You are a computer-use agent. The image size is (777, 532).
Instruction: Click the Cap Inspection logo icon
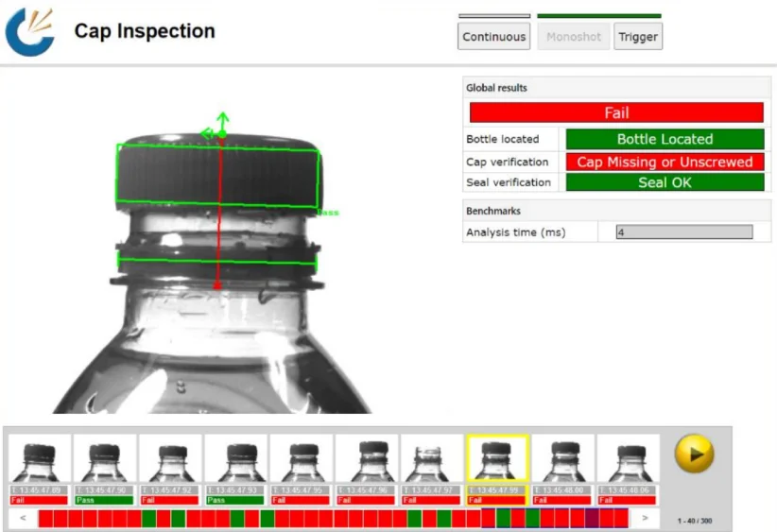(x=30, y=31)
